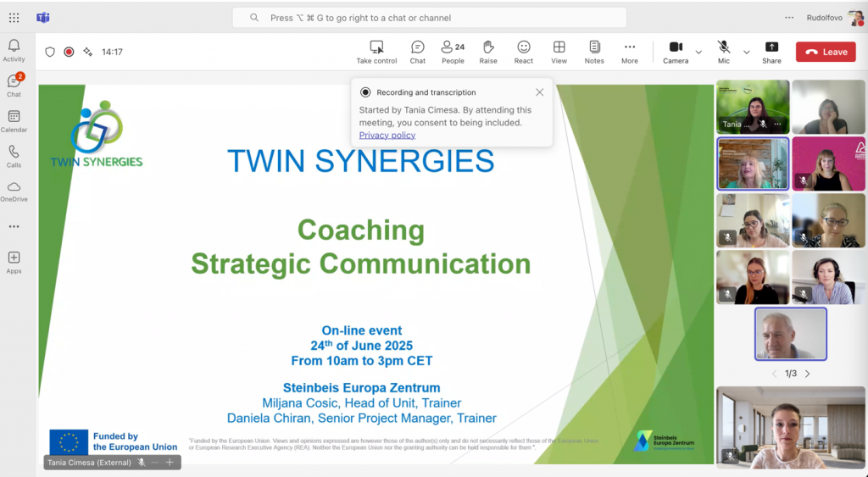Open the React emoji menu

click(524, 53)
